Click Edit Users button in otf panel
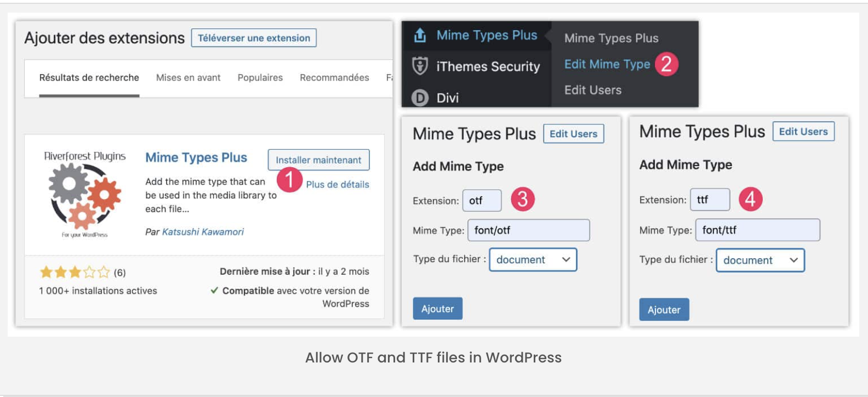The height and width of the screenshot is (397, 868). point(573,134)
